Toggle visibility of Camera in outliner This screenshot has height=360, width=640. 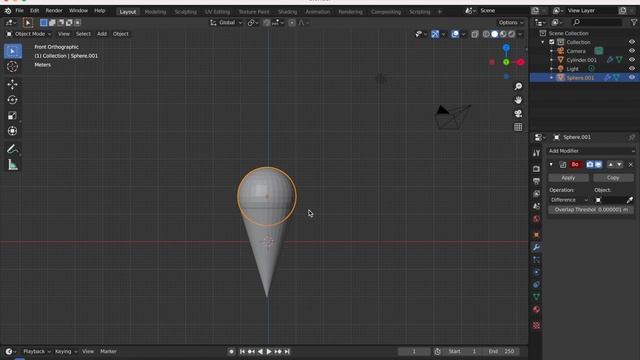click(x=632, y=51)
